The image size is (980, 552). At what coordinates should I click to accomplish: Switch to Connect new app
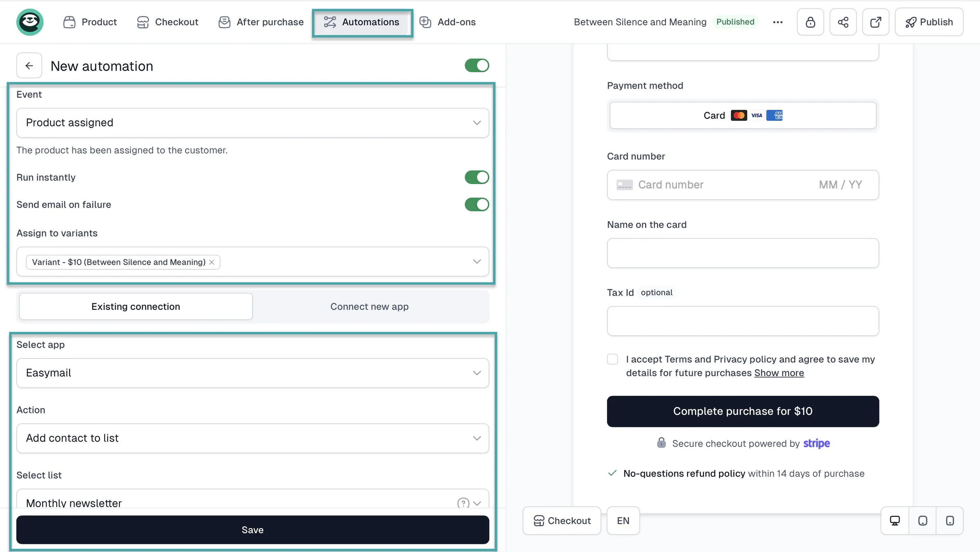(x=370, y=306)
